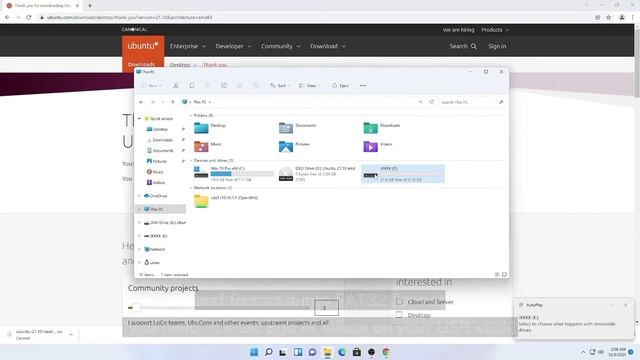The height and width of the screenshot is (360, 640).
Task: Open the Desktop folder icon
Action: pos(201,128)
